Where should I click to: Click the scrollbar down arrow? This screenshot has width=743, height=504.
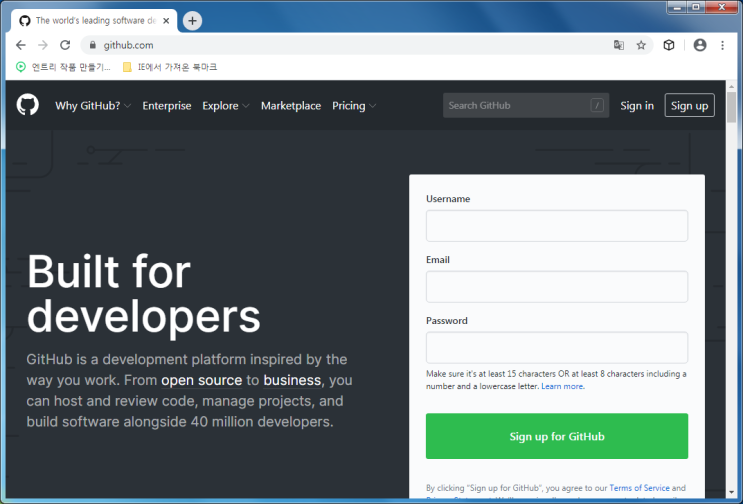click(x=731, y=493)
